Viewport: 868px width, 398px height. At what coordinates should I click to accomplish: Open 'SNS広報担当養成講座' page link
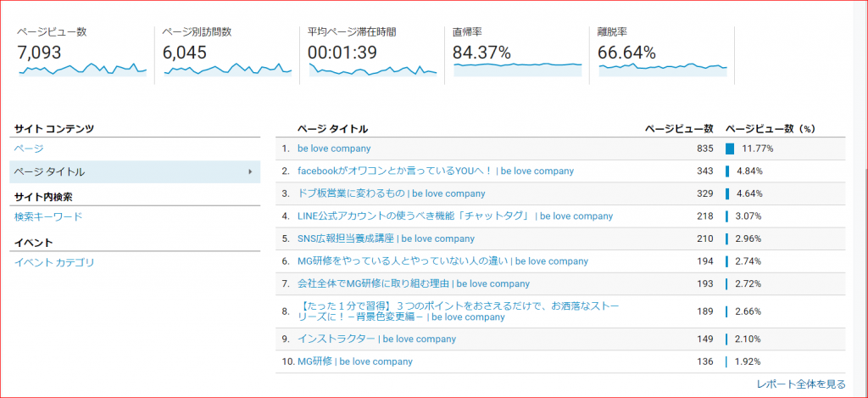[x=387, y=239]
